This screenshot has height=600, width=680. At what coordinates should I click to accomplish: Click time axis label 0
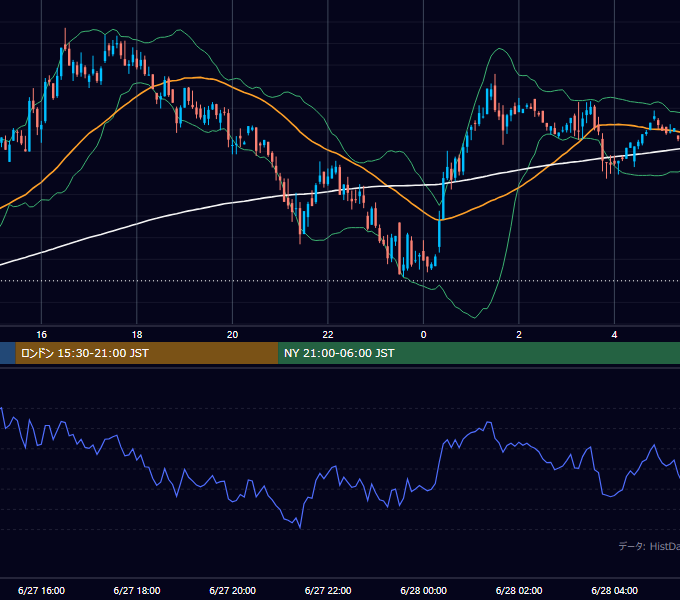pyautogui.click(x=424, y=335)
